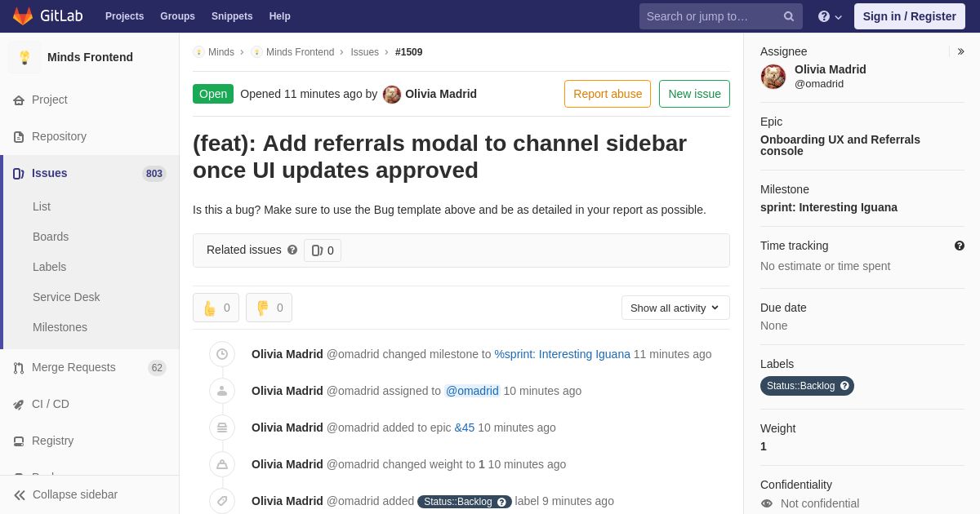The height and width of the screenshot is (514, 980).
Task: Open the Groups menu in the navbar
Action: click(177, 16)
